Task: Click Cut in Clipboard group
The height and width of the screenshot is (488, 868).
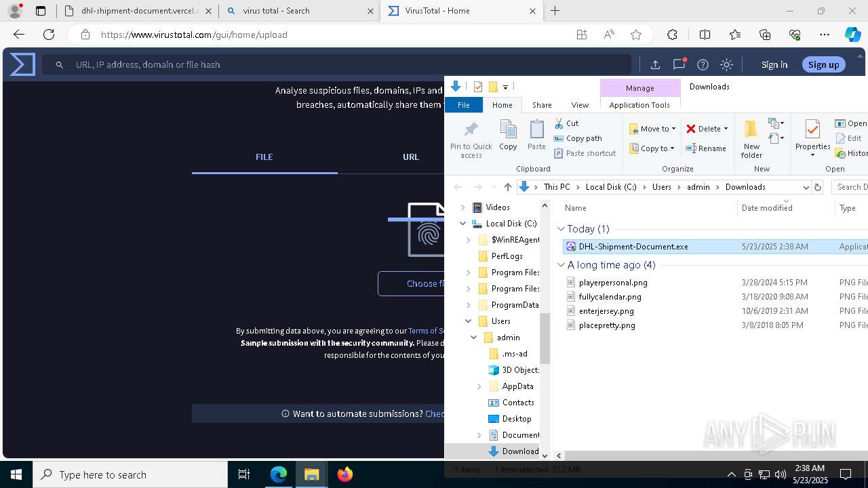Action: coord(566,123)
